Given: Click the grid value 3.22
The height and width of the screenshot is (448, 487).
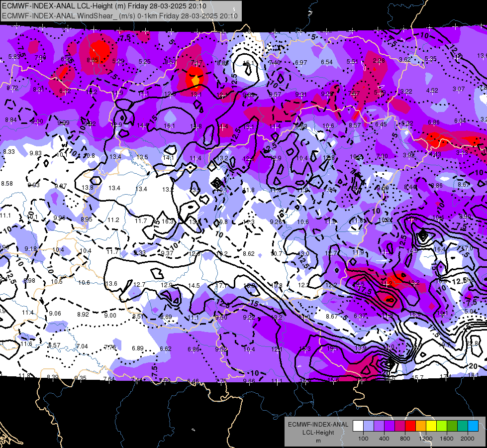Looking at the screenshot, I should [406, 92].
